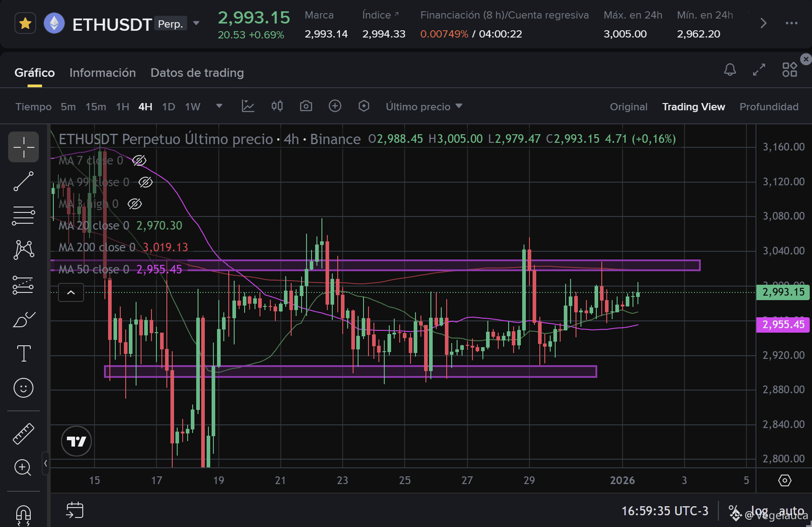Open the Información tab
812x527 pixels.
tap(103, 73)
